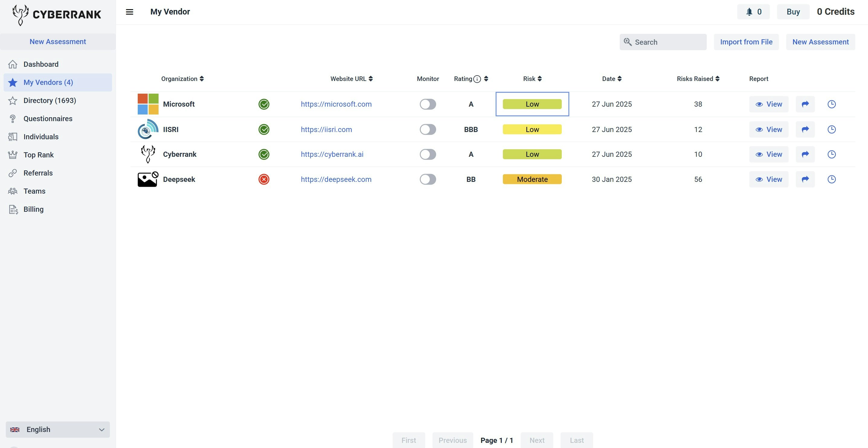Toggle Monitor switch for Microsoft
The image size is (868, 448).
(x=428, y=104)
